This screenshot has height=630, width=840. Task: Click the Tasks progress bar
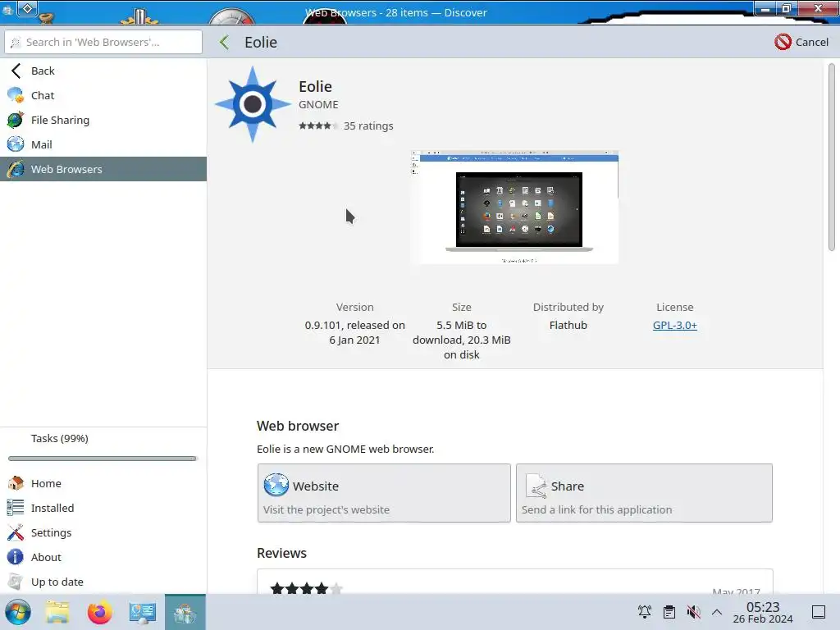coord(103,459)
